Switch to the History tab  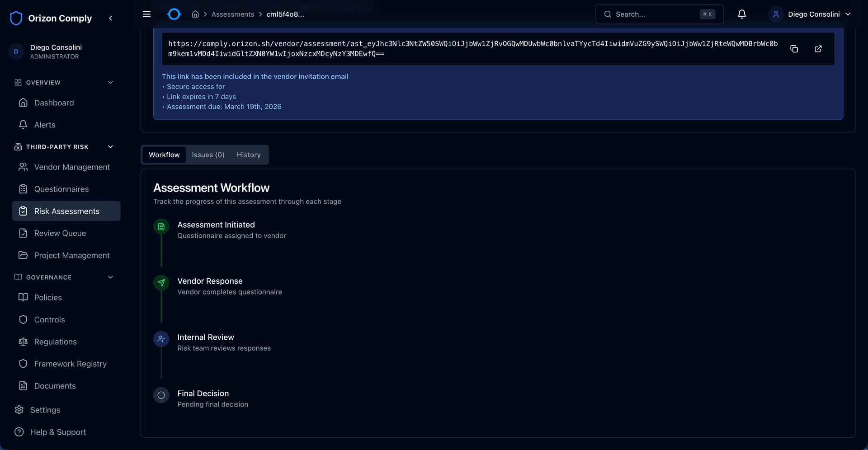click(249, 155)
